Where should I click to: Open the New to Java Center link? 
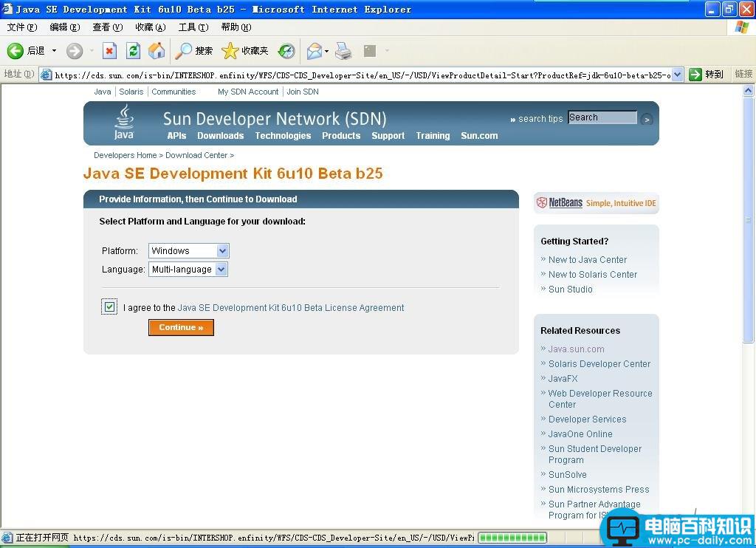click(587, 260)
